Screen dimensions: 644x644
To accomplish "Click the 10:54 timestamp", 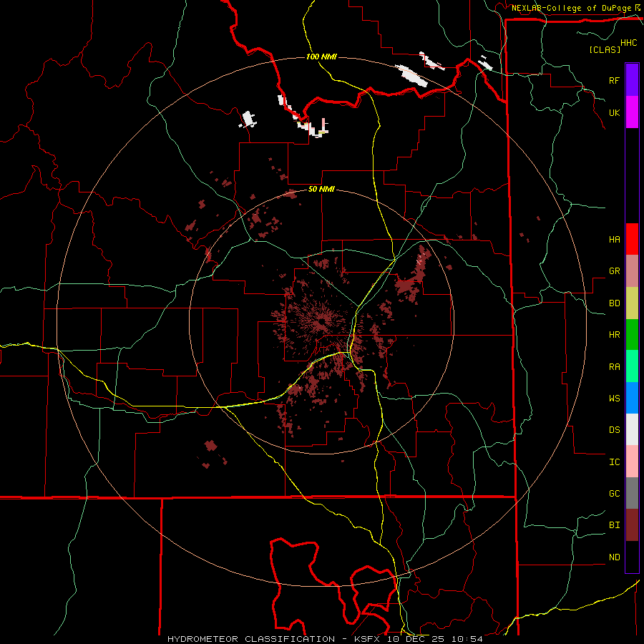I will (x=466, y=639).
